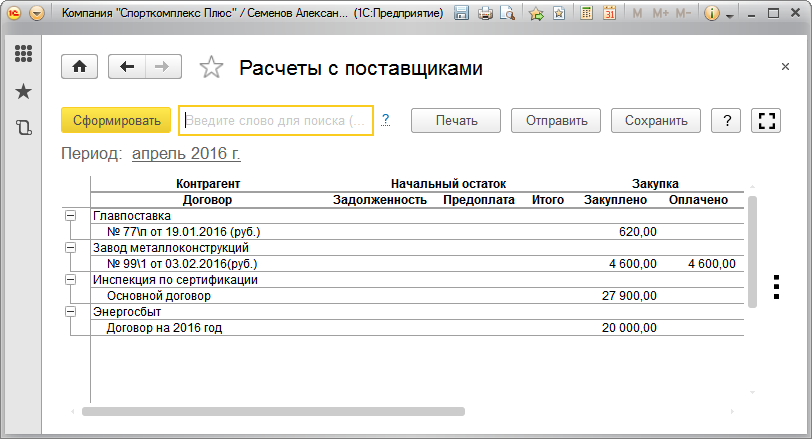This screenshot has width=812, height=439.
Task: Add to favorites star icon in title bar
Action: click(x=536, y=13)
